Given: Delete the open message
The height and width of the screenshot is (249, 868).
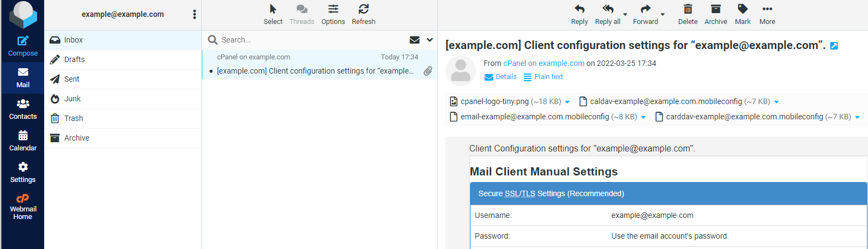Looking at the screenshot, I should pyautogui.click(x=688, y=15).
